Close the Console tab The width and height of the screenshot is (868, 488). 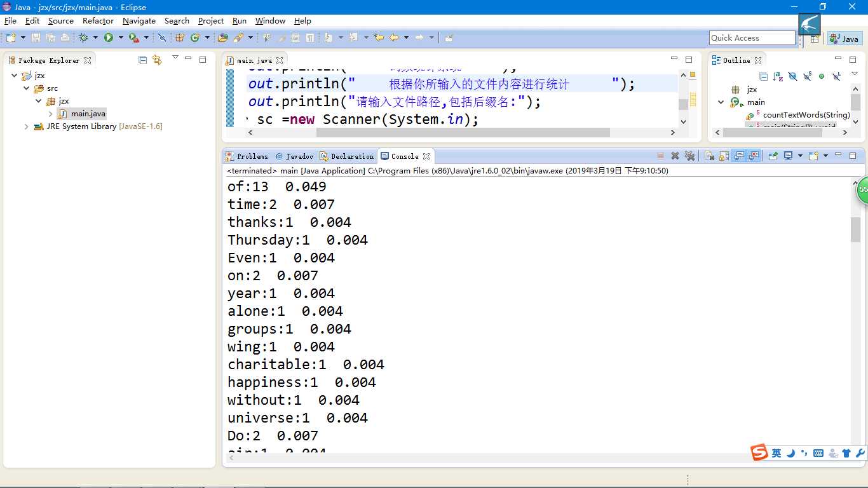(x=426, y=156)
